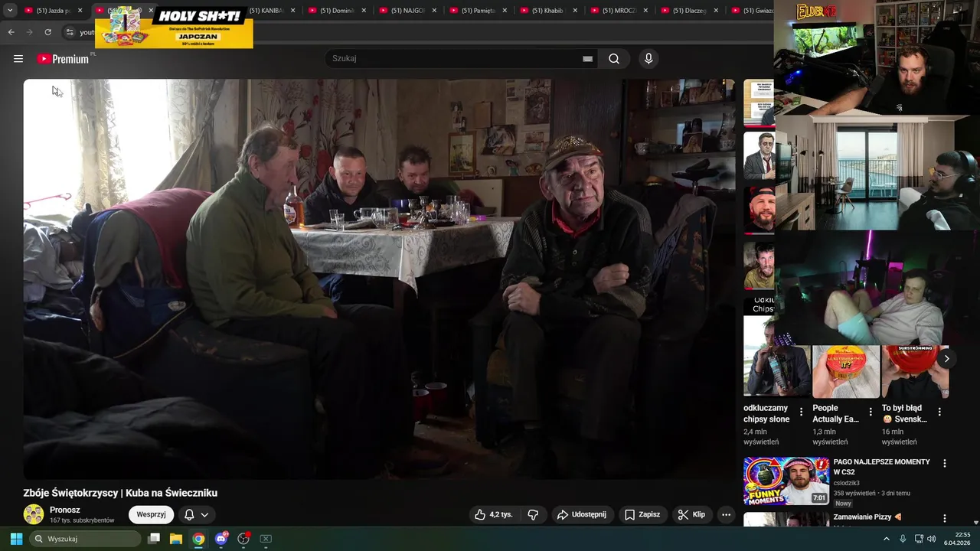Screen dimensions: 980x551
Task: Dislike the video
Action: coord(534,515)
